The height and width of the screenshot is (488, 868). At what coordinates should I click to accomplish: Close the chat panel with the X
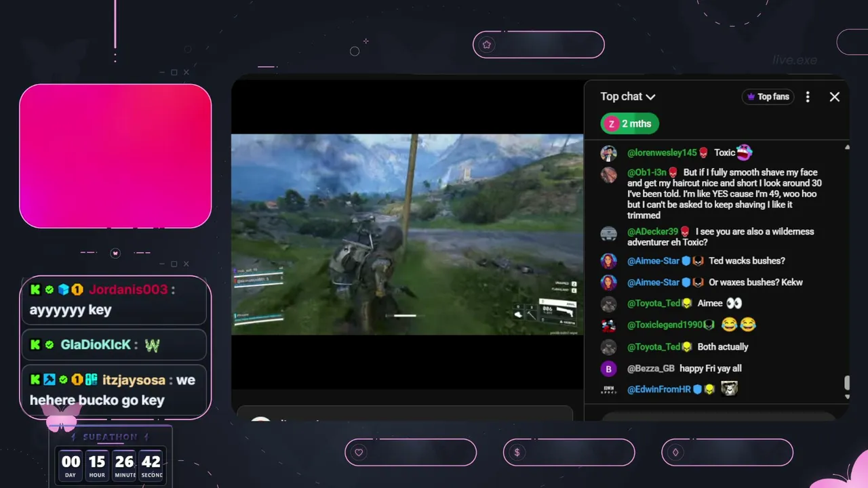[x=835, y=97]
